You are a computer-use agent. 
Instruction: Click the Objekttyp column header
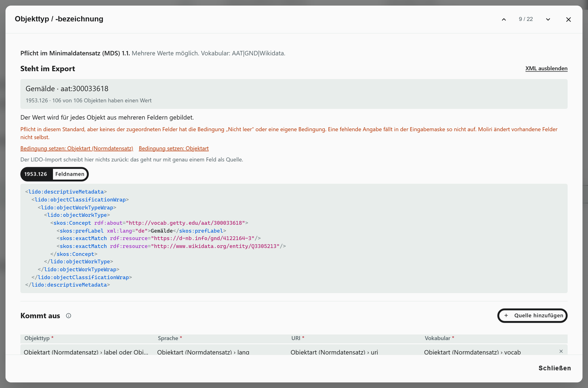click(39, 338)
